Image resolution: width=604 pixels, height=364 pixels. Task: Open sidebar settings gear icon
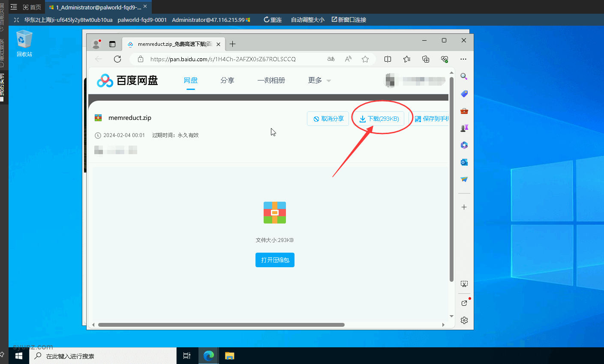pos(464,320)
